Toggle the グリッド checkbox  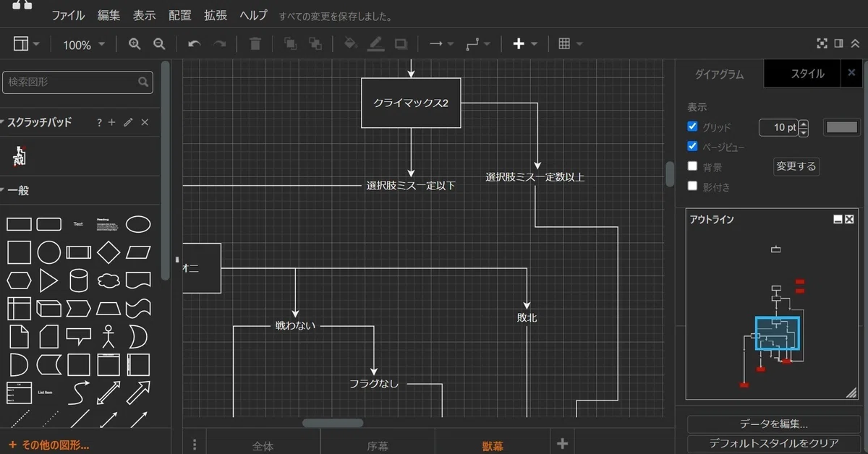(x=692, y=127)
